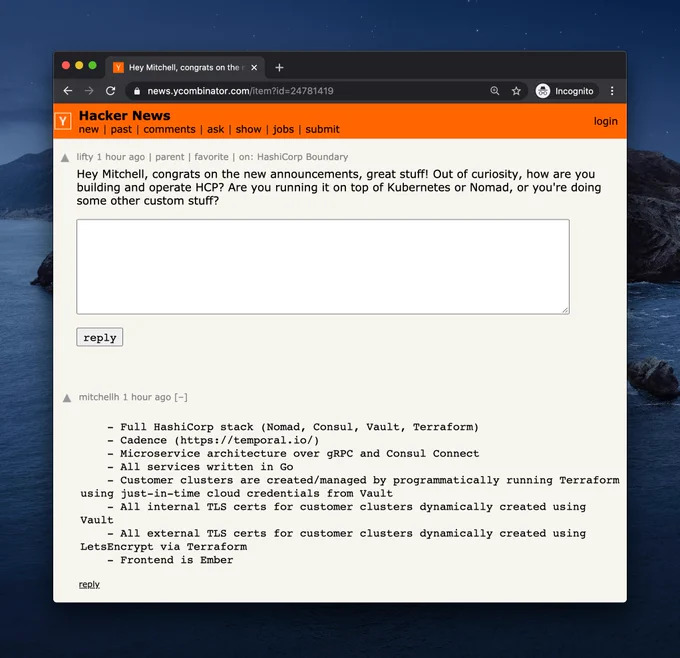Image resolution: width=680 pixels, height=658 pixels.
Task: Click text 'Frontend is Ember'
Action: point(177,560)
